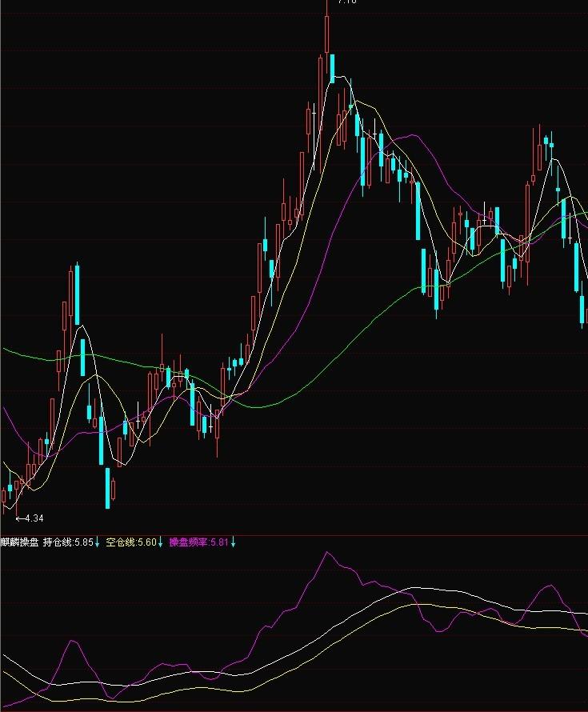
Task: Select the 空仓线:5.60 indicator value
Action: coord(131,542)
